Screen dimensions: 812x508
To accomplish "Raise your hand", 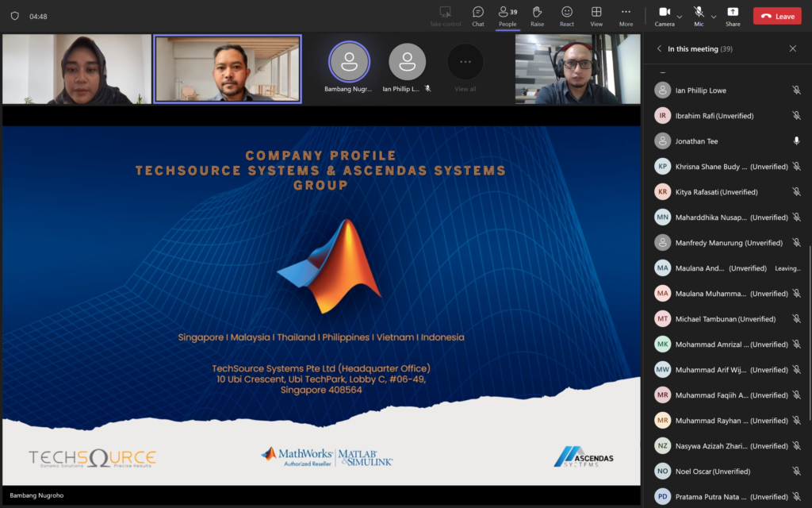I will click(x=537, y=14).
